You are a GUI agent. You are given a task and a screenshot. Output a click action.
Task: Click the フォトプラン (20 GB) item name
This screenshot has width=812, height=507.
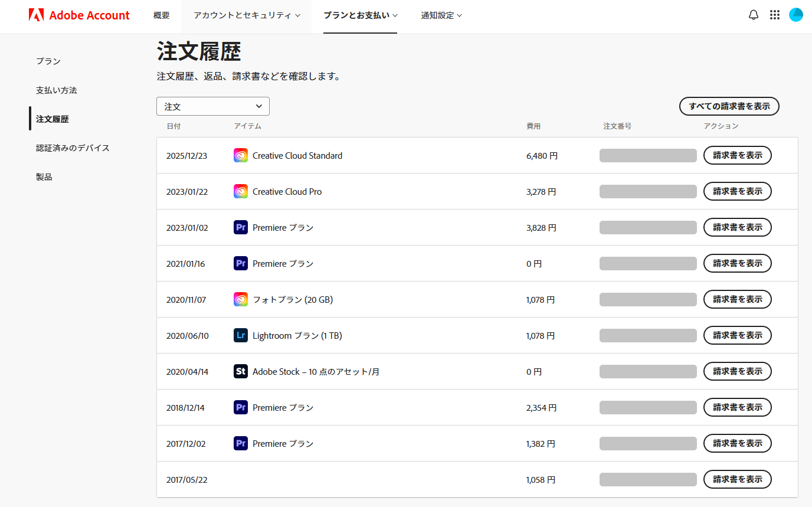point(293,300)
